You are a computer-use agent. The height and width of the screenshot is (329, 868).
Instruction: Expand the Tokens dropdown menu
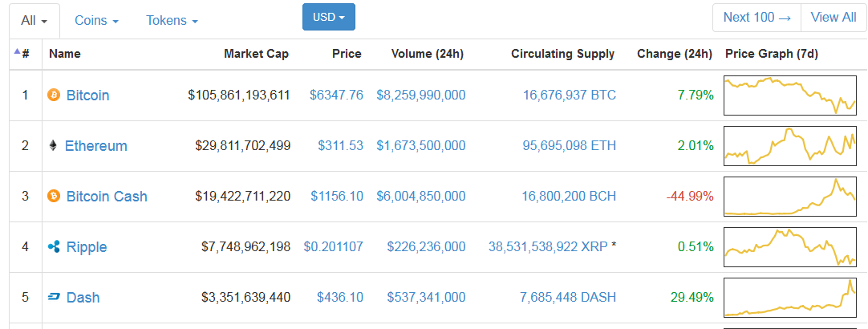pos(172,21)
